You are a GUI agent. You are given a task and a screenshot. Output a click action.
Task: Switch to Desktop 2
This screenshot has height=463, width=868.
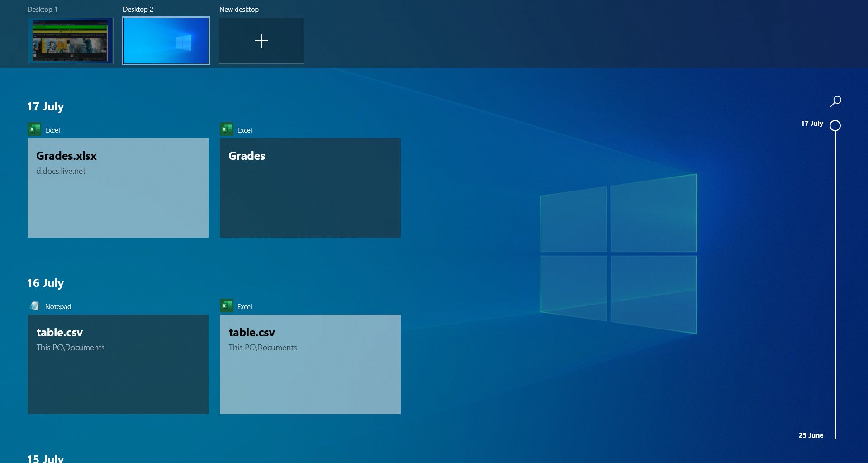(x=166, y=41)
